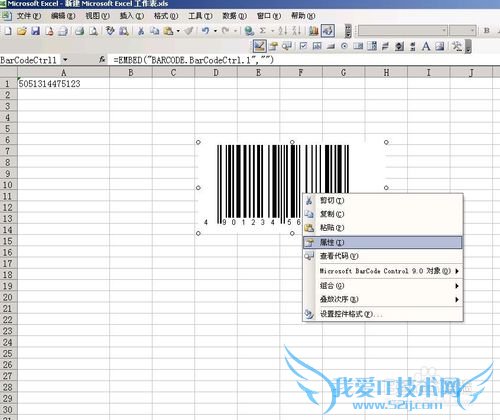Click the insert function fx button

(x=102, y=60)
